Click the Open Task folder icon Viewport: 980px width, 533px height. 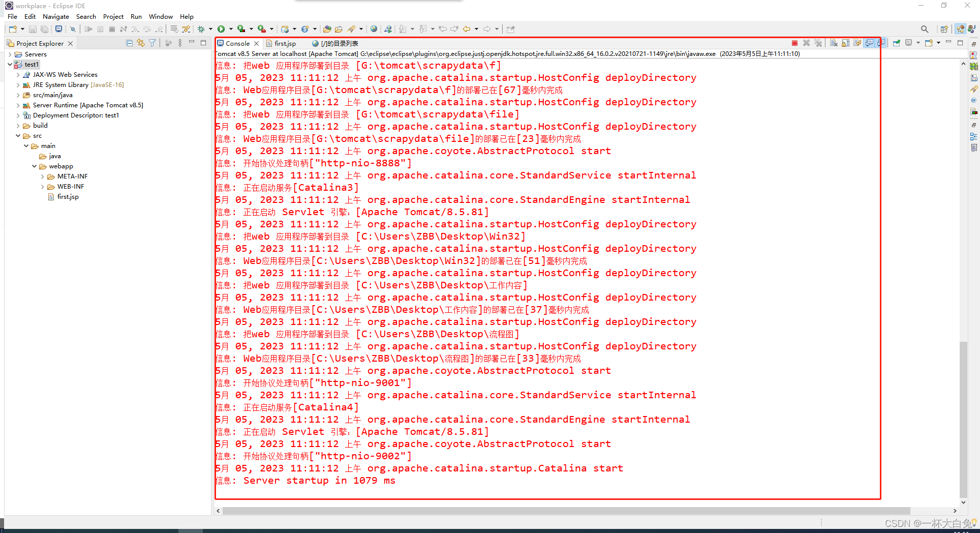pos(339,29)
